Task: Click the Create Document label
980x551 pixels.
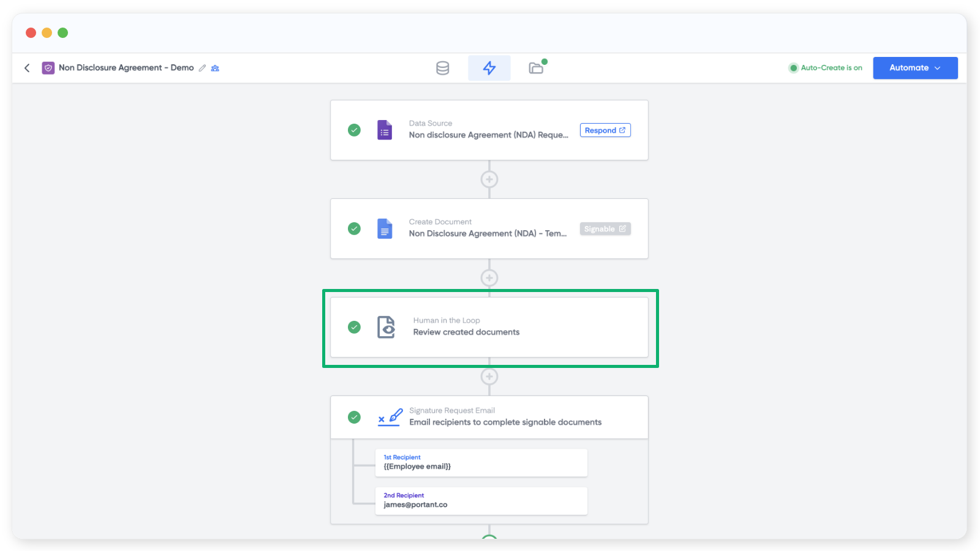Action: click(x=440, y=222)
